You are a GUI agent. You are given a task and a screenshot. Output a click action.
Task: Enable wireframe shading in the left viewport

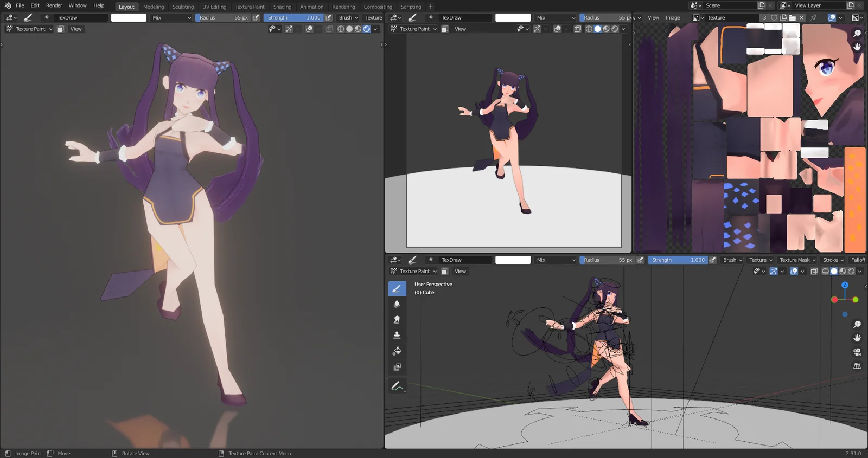tap(341, 29)
